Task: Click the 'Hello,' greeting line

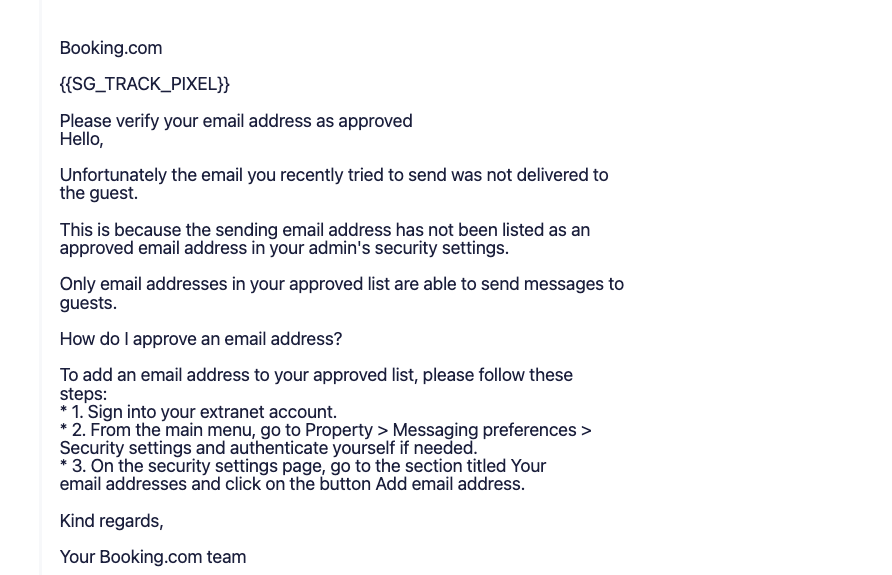Action: pos(81,139)
